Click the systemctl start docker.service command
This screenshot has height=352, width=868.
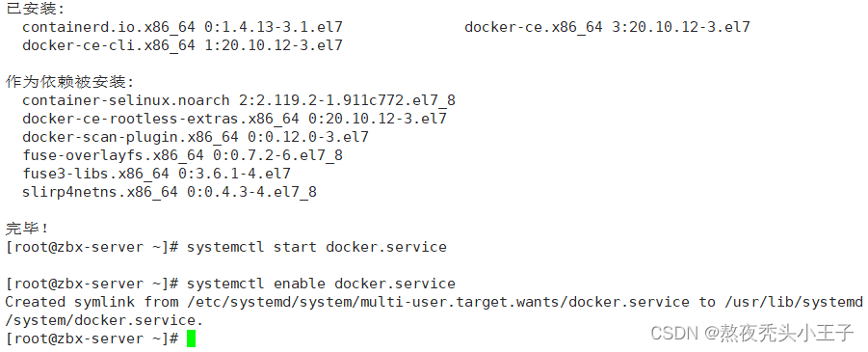click(317, 247)
